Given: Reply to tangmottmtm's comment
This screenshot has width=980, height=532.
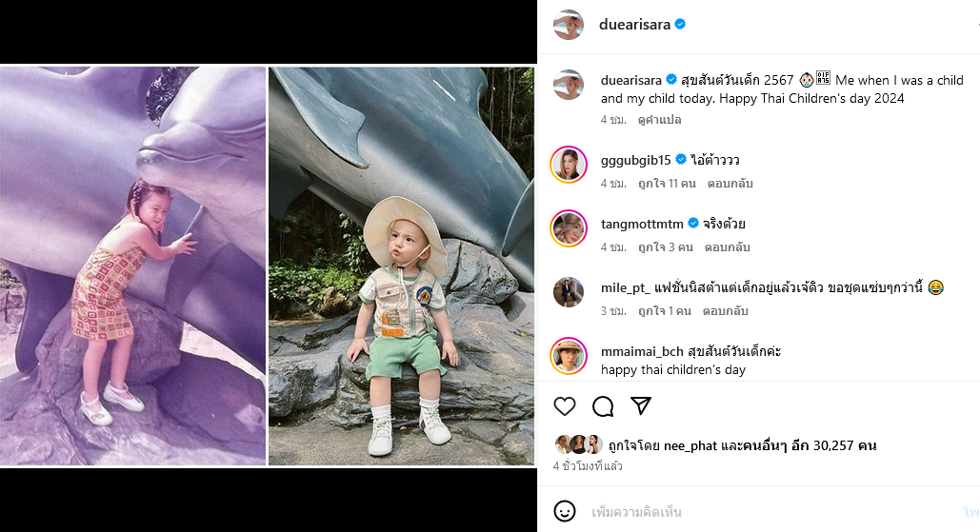Looking at the screenshot, I should (728, 247).
